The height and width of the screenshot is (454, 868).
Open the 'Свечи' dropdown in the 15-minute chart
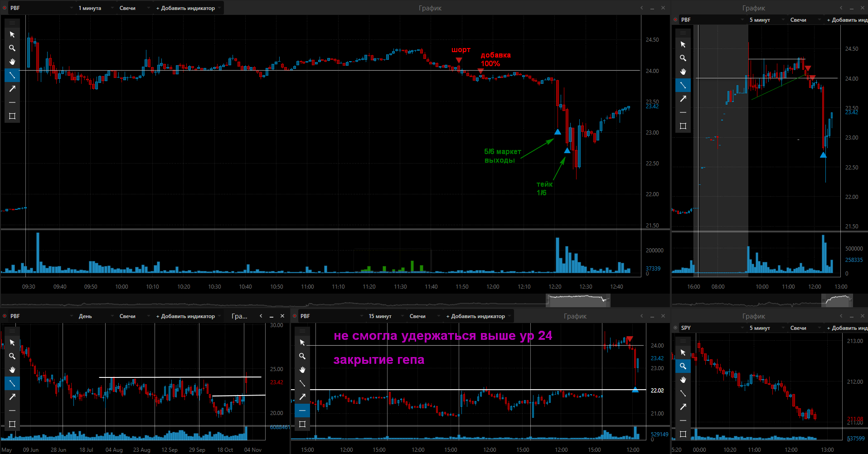424,316
